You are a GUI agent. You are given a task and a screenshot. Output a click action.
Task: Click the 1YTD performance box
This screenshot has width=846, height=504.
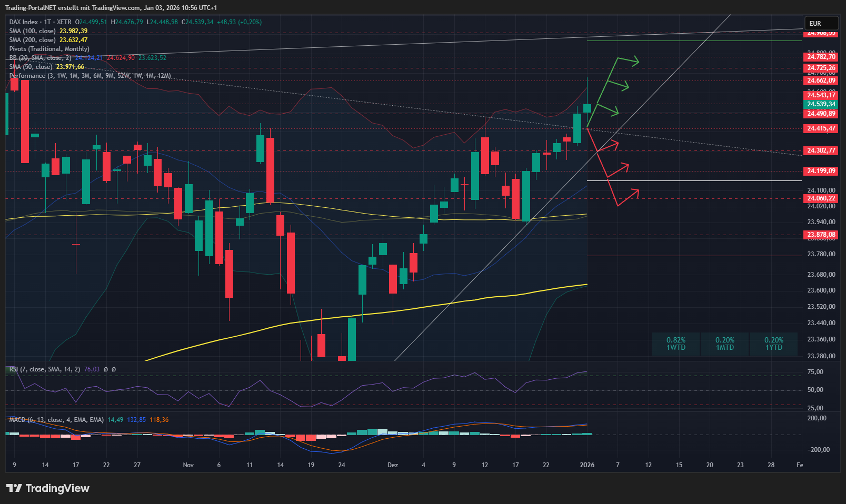coord(774,344)
